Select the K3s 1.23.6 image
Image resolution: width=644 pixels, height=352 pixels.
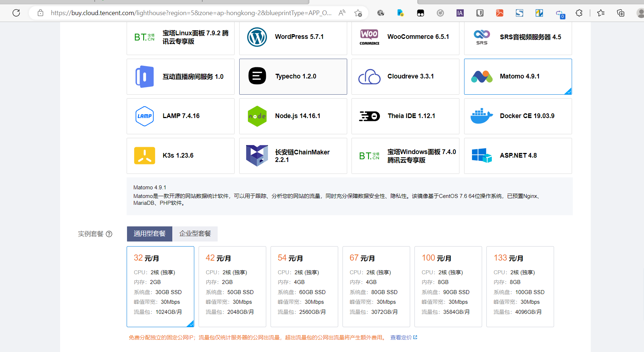coord(180,155)
